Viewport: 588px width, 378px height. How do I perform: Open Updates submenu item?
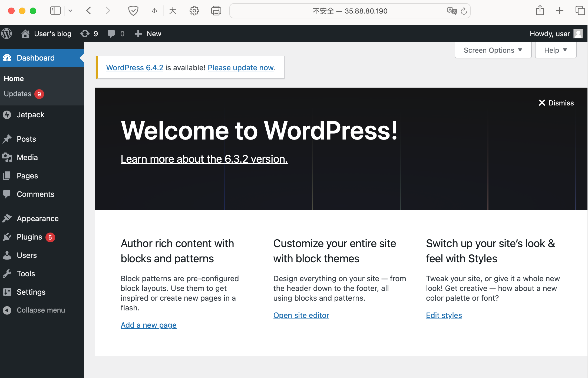coord(18,94)
